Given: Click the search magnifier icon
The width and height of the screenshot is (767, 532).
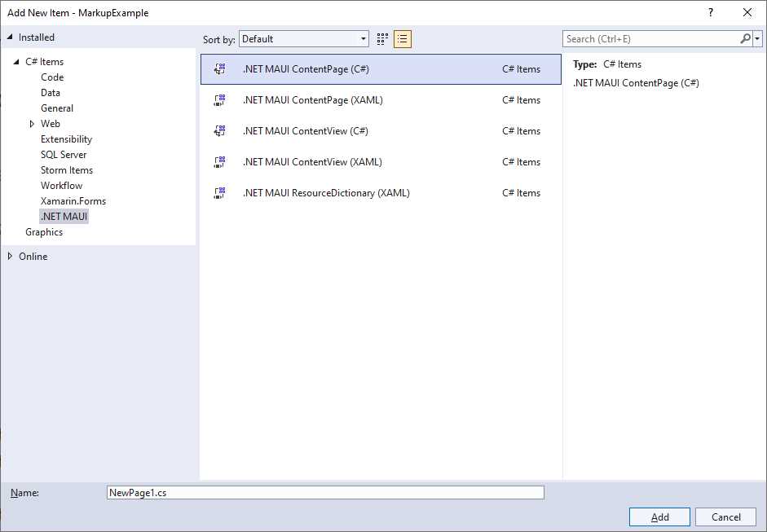Looking at the screenshot, I should pyautogui.click(x=744, y=38).
